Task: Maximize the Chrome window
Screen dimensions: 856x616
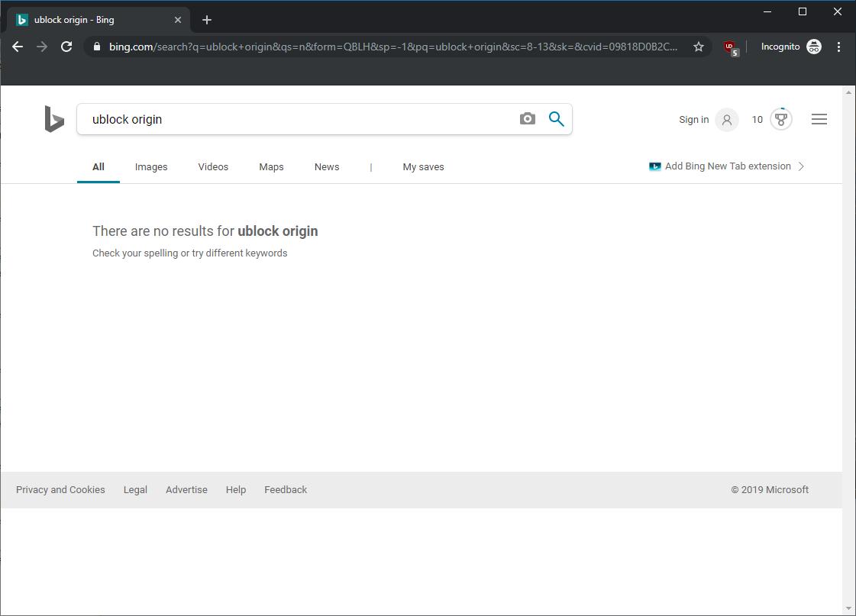Action: tap(802, 11)
